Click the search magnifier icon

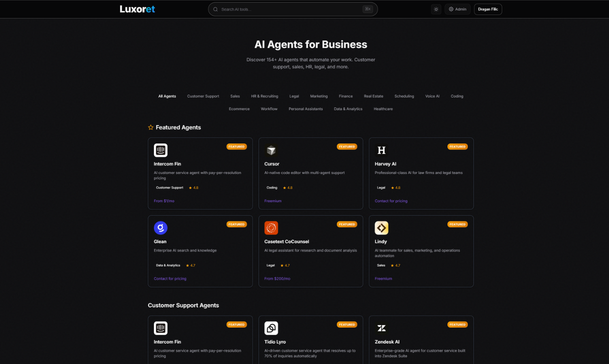tap(215, 9)
